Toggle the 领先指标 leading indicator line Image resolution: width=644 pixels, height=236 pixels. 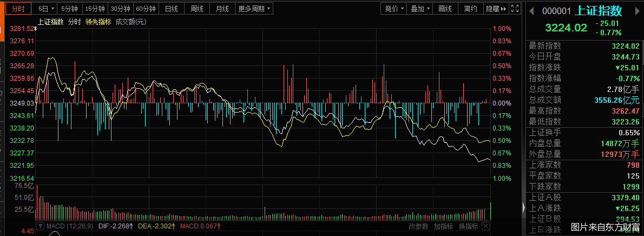click(x=98, y=22)
